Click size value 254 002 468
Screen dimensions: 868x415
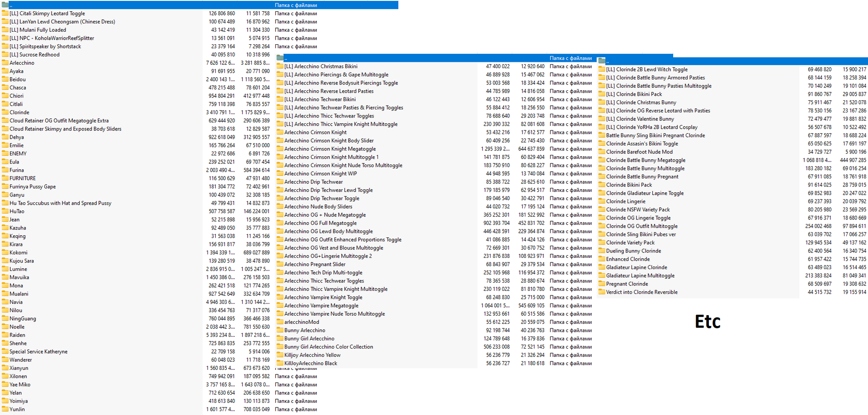point(818,226)
